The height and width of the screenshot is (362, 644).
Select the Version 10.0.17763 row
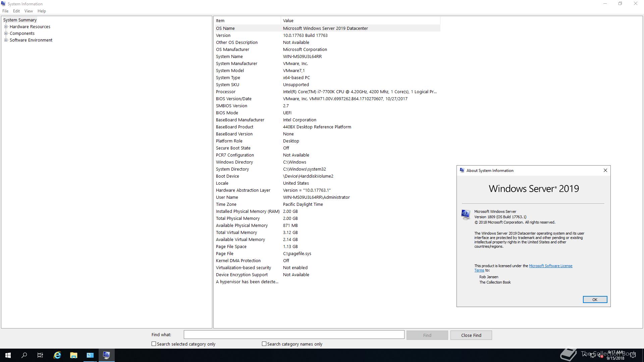327,35
